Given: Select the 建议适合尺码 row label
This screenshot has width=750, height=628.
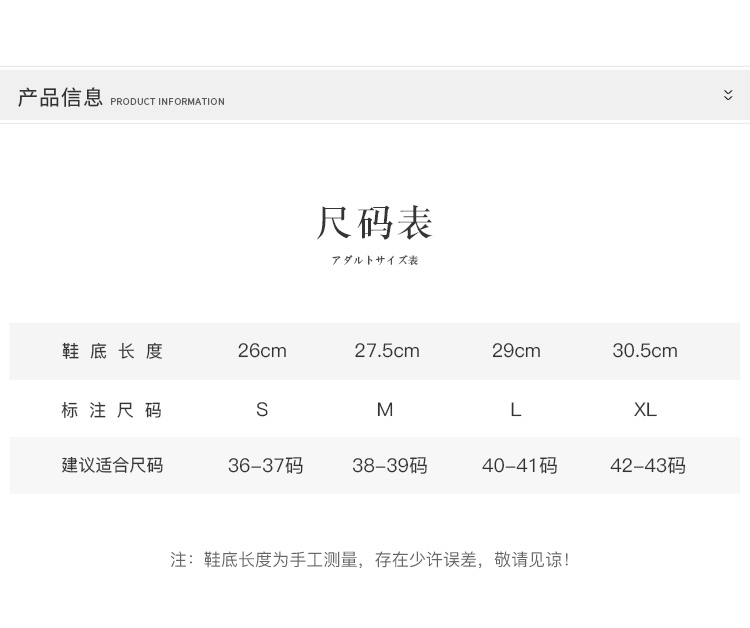Looking at the screenshot, I should (112, 465).
